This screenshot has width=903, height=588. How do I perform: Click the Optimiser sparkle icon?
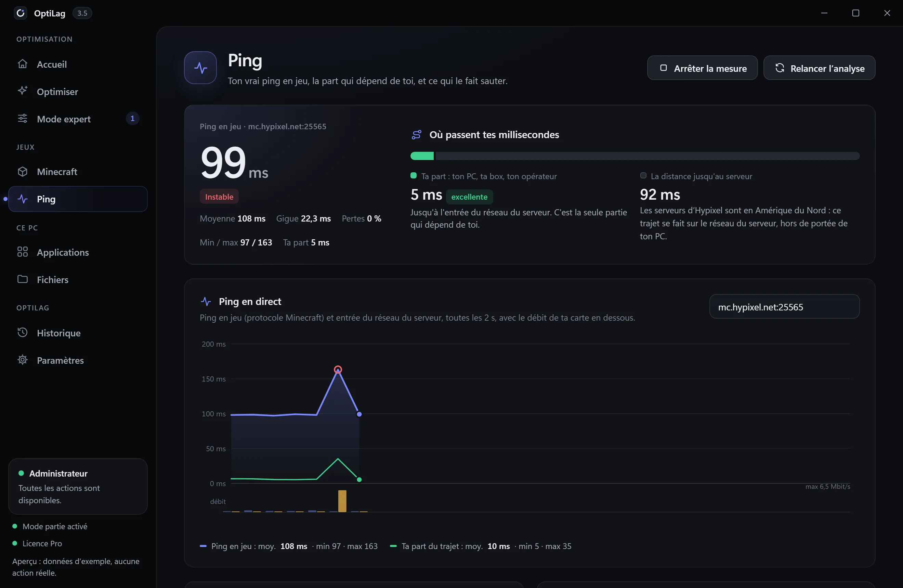23,91
